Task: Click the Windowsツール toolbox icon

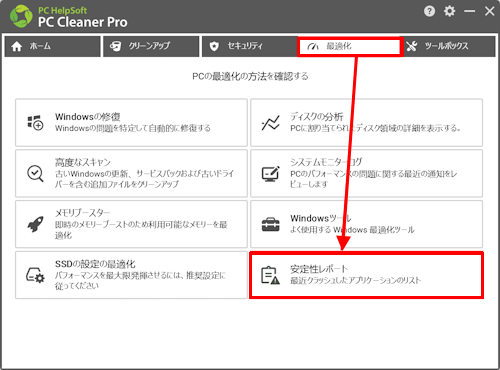Action: [x=270, y=224]
